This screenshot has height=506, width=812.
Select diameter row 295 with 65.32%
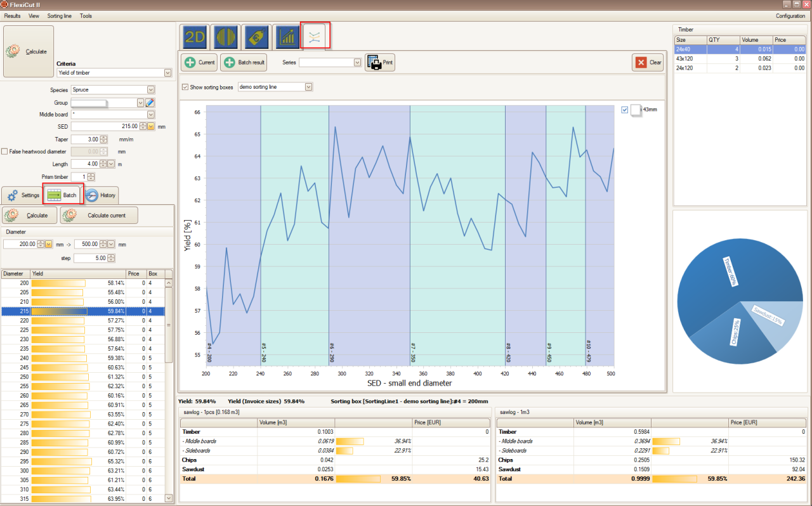pos(83,462)
